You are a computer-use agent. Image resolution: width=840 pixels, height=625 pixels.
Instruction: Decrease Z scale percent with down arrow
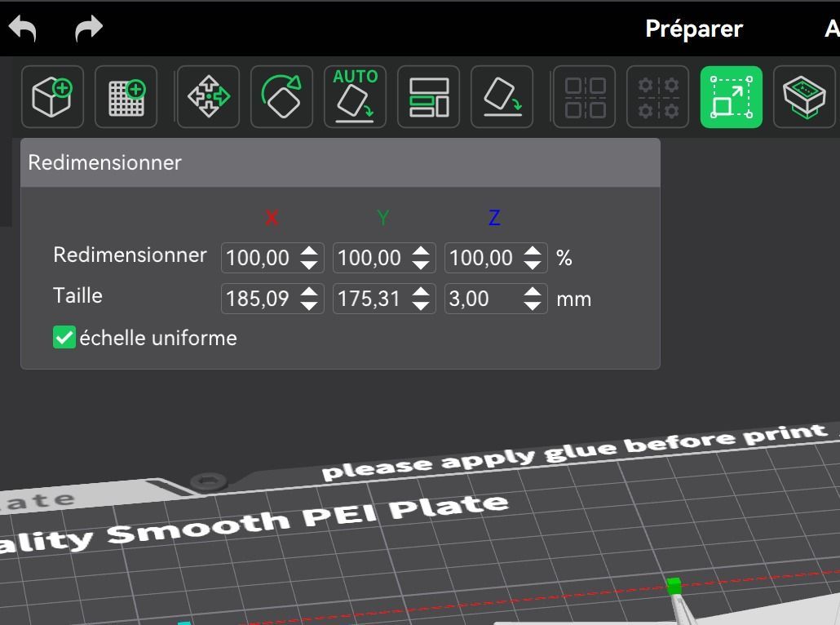(533, 265)
